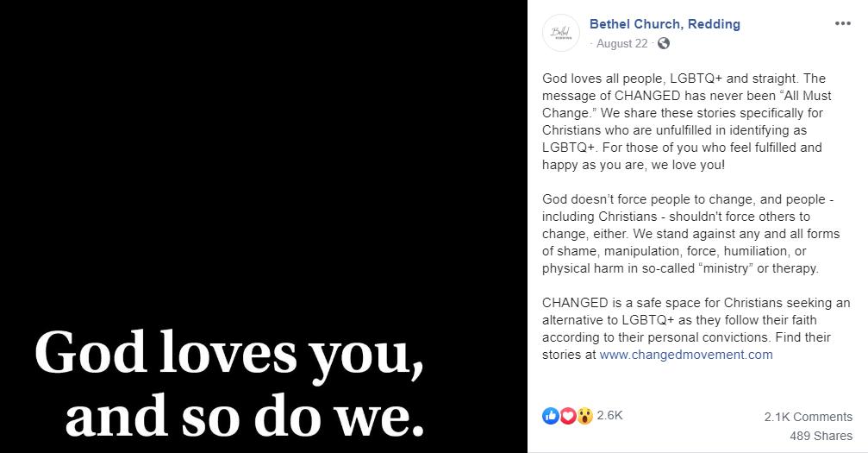
Task: Open the post's three-dot options menu
Action: 842,23
